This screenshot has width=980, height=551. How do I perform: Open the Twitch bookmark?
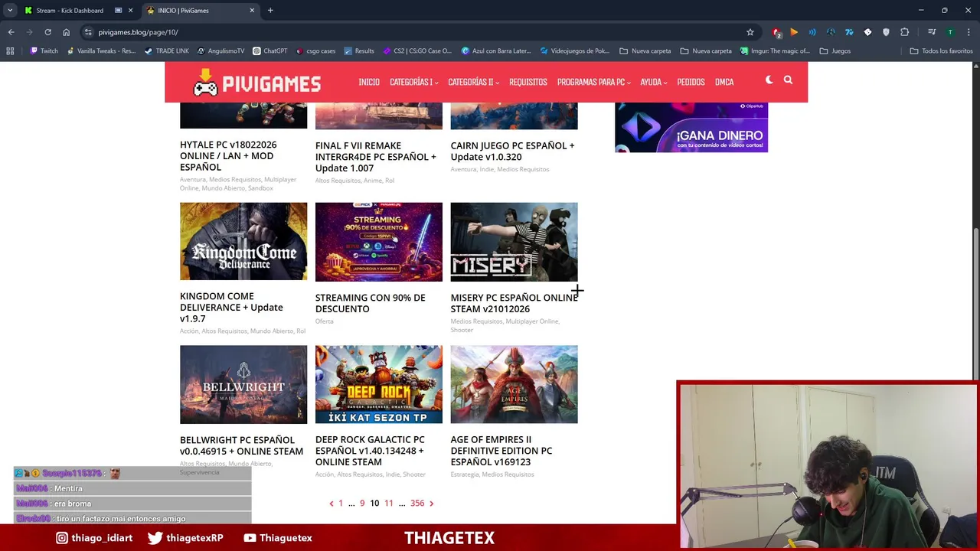tap(44, 51)
